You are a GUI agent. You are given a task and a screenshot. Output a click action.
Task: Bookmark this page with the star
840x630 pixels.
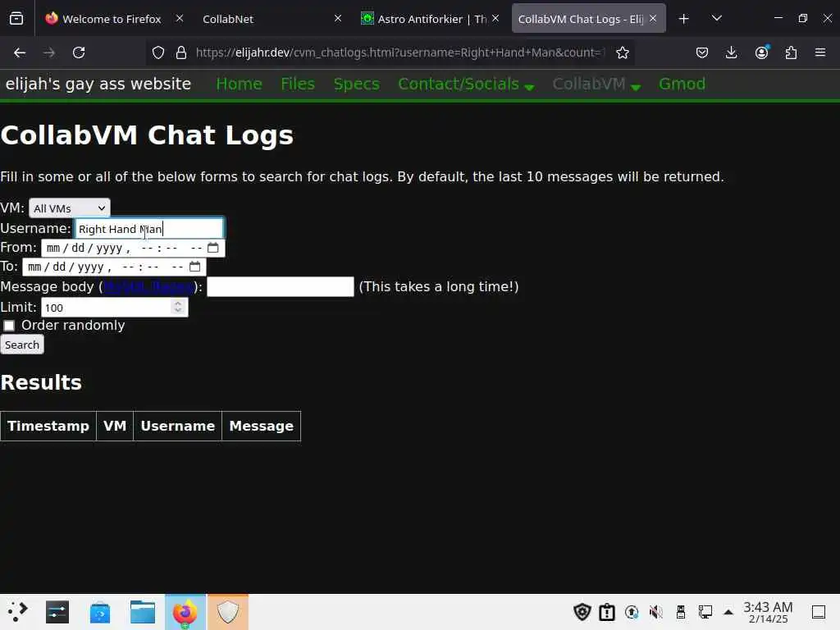coord(622,52)
